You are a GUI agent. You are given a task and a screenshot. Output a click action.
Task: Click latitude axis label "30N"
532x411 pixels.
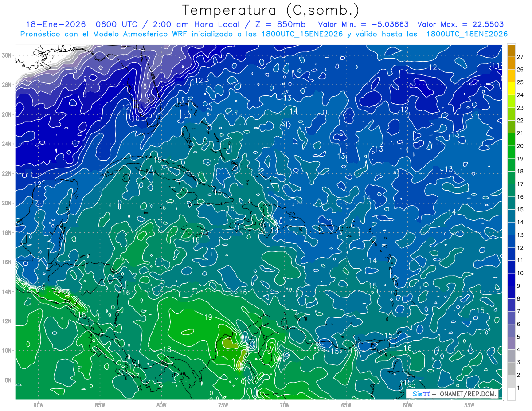(8, 55)
